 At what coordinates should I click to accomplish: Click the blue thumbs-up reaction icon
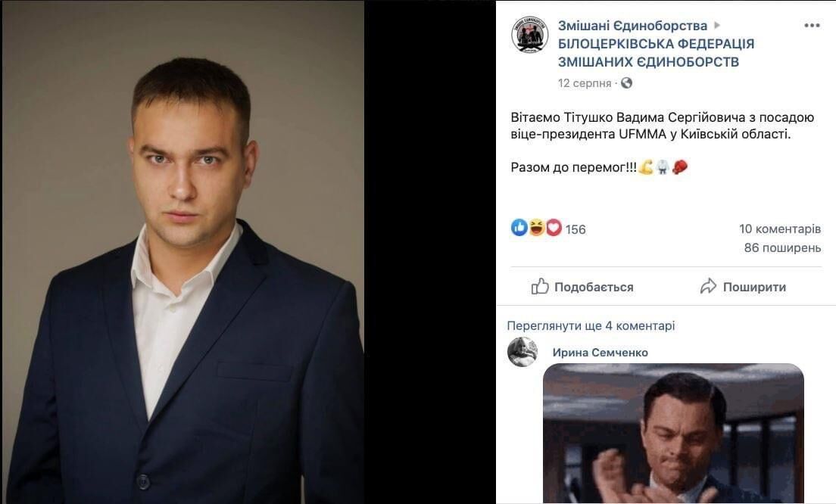coord(519,228)
